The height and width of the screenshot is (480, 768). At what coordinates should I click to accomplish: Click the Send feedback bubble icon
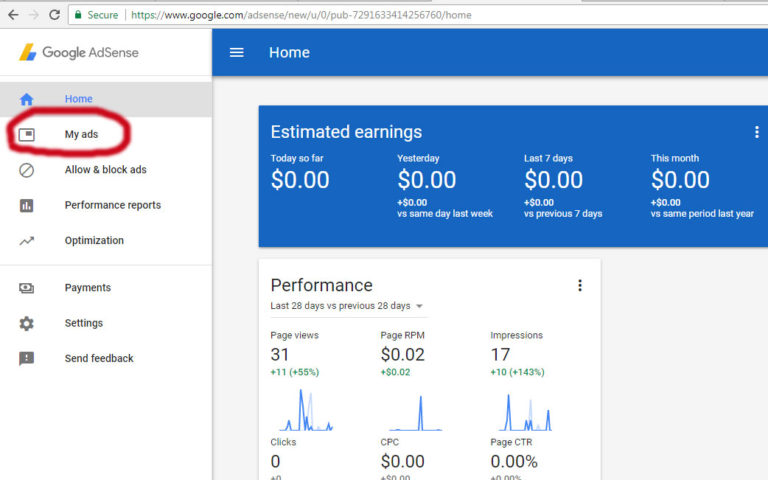point(26,359)
